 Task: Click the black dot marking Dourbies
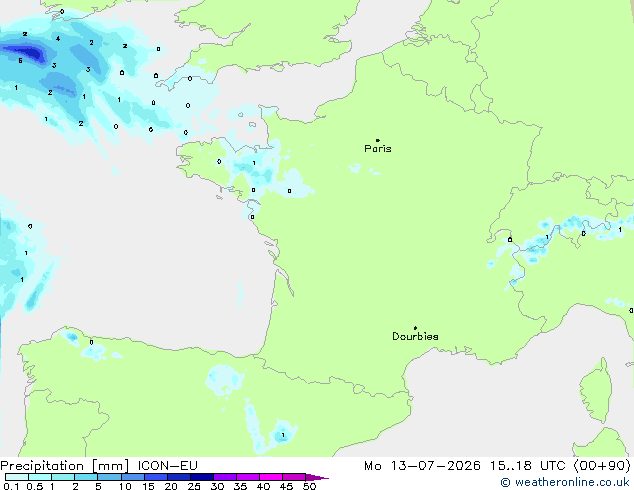(415, 328)
